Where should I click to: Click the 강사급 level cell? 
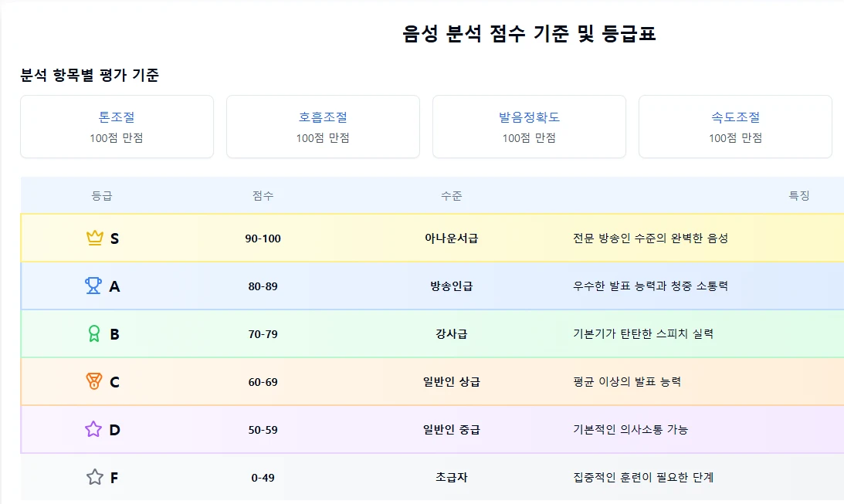(452, 334)
